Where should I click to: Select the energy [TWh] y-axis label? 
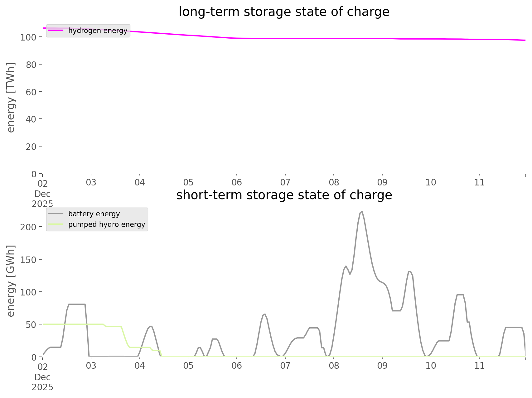(11, 98)
